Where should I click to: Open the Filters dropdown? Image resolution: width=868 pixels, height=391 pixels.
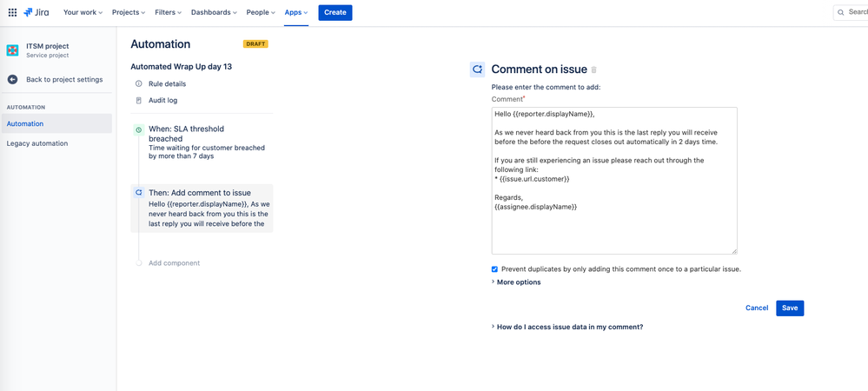tap(169, 12)
